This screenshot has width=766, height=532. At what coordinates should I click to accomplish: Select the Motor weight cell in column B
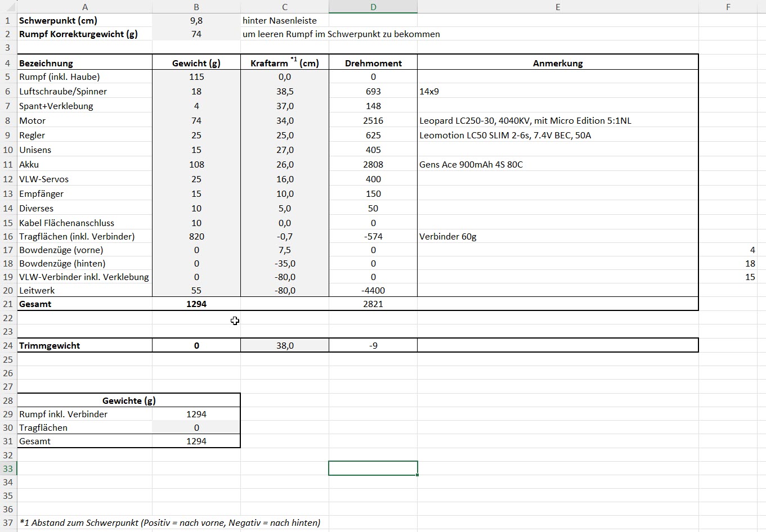(196, 120)
